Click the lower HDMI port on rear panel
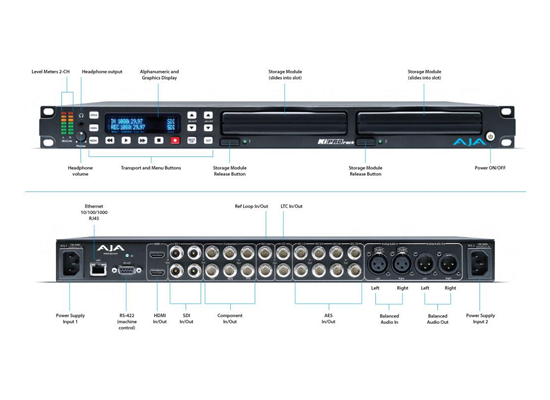 click(x=157, y=272)
